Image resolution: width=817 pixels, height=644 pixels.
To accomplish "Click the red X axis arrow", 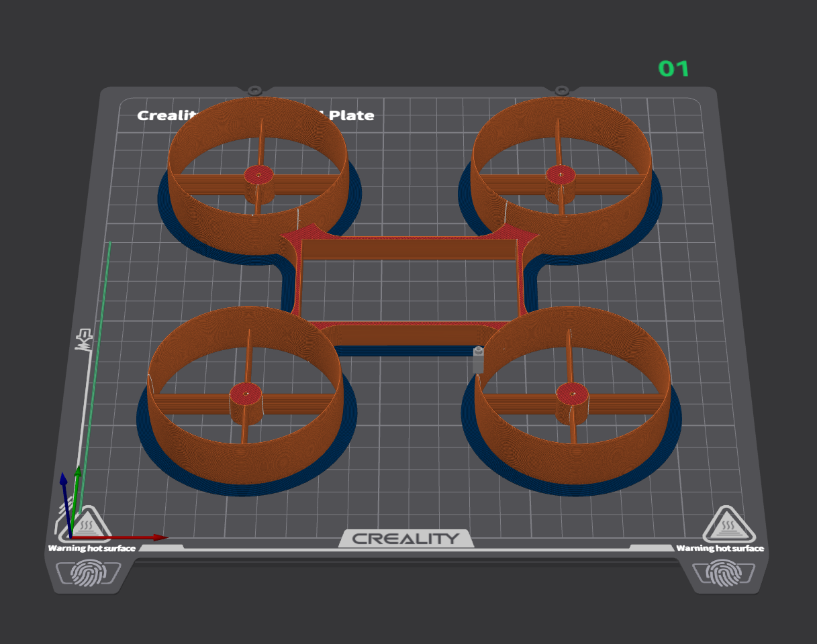I will click(121, 537).
